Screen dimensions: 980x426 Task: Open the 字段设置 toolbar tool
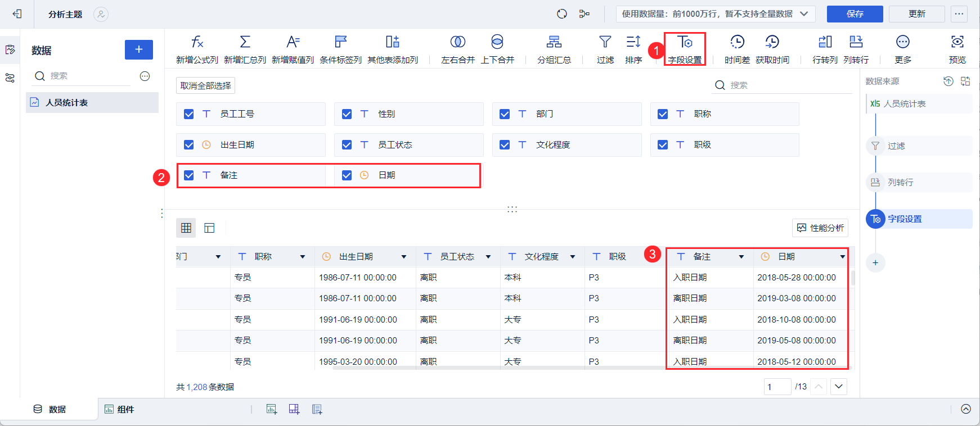pyautogui.click(x=685, y=49)
